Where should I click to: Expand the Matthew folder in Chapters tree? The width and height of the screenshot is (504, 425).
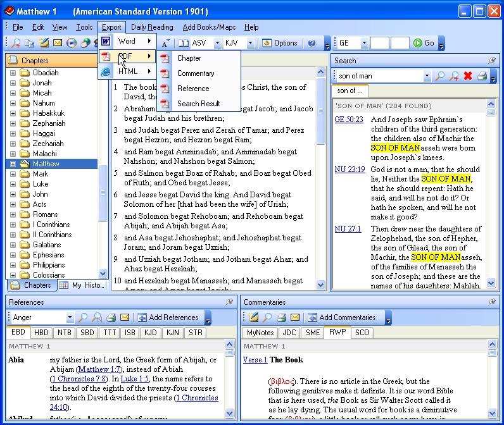tap(13, 164)
